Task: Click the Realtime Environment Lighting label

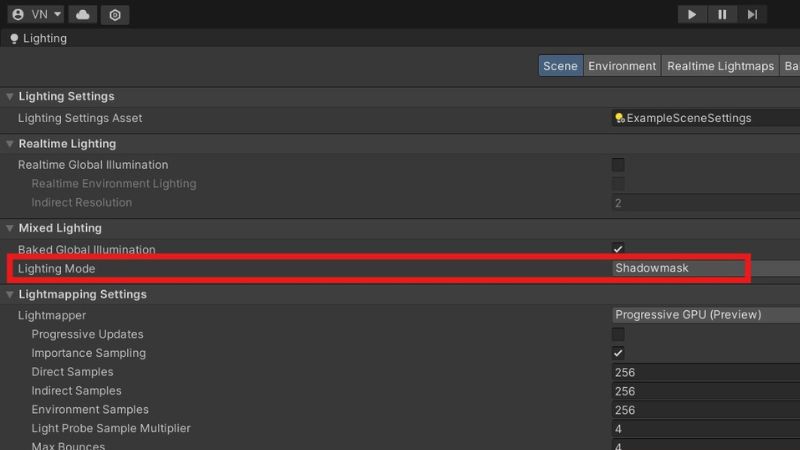Action: point(114,184)
